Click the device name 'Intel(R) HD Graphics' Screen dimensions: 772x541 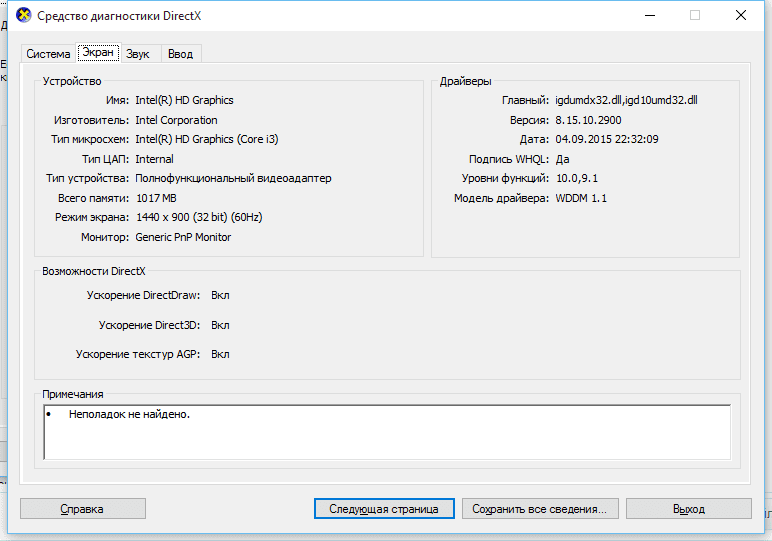coord(184,100)
